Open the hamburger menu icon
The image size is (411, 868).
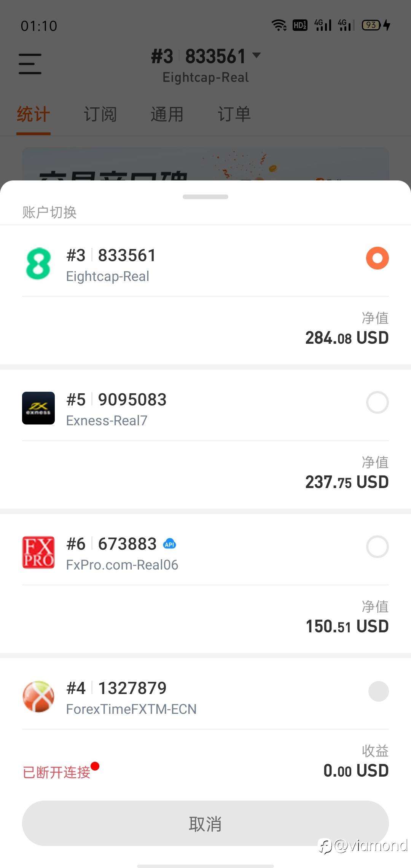30,64
